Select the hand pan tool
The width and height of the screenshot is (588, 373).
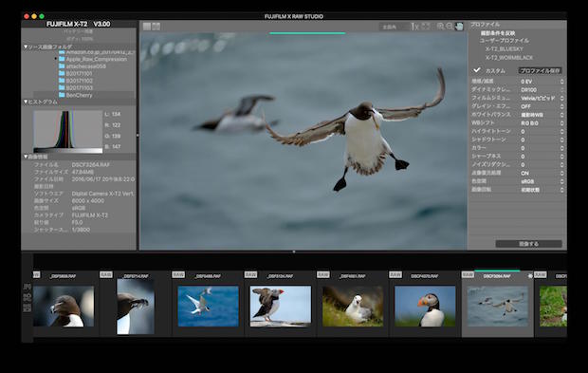click(459, 27)
